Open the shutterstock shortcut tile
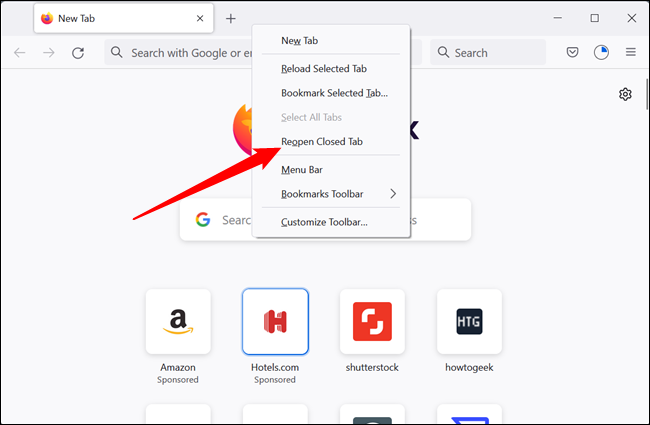The width and height of the screenshot is (650, 425). click(372, 322)
